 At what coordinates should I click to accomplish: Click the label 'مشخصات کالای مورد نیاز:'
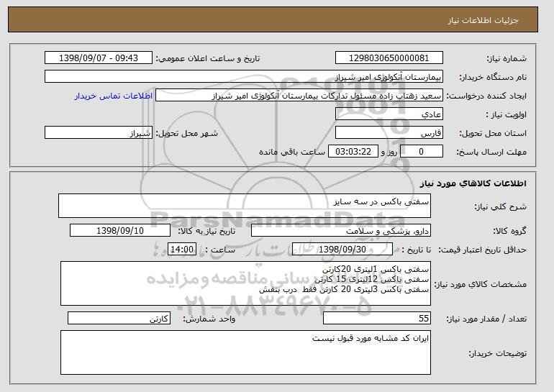click(x=480, y=284)
